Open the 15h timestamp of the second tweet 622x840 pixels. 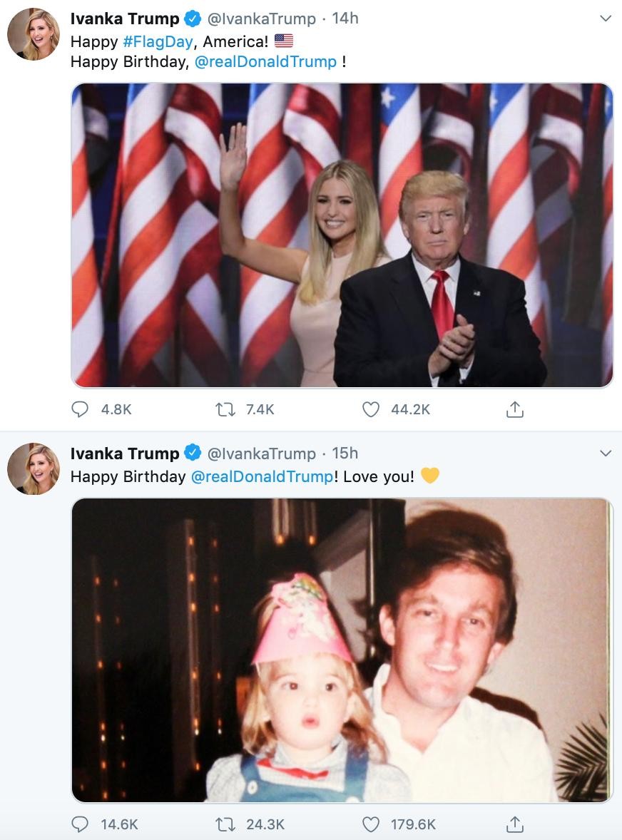(345, 454)
